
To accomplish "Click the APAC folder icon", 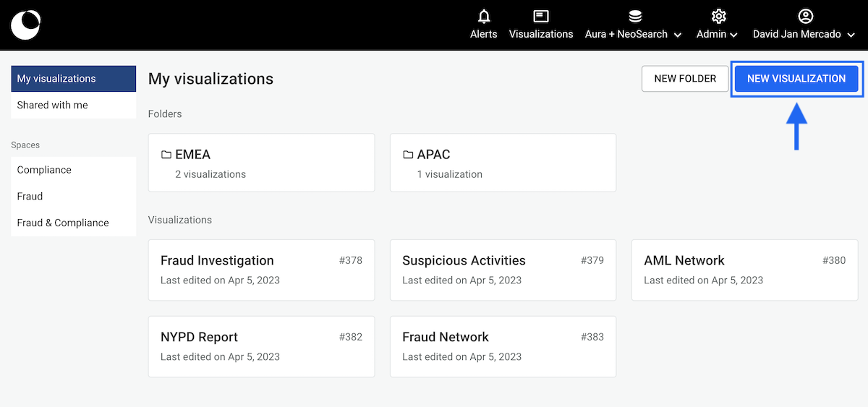I will [x=408, y=155].
